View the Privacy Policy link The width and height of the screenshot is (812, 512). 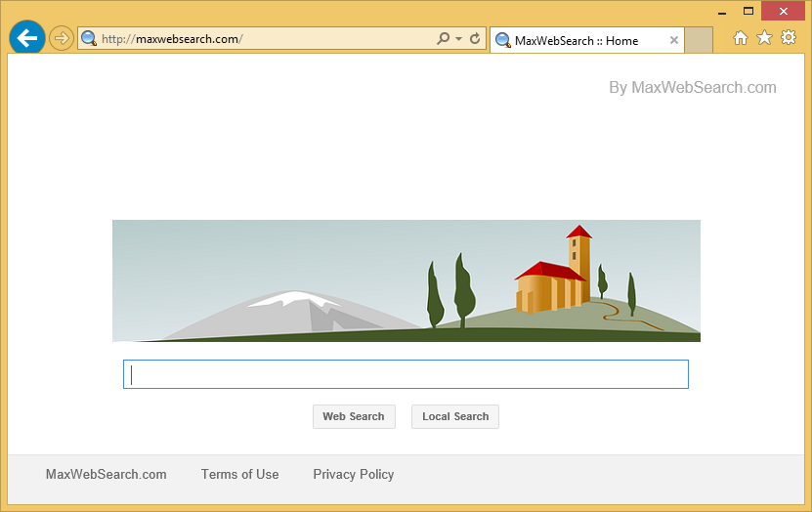pyautogui.click(x=353, y=474)
